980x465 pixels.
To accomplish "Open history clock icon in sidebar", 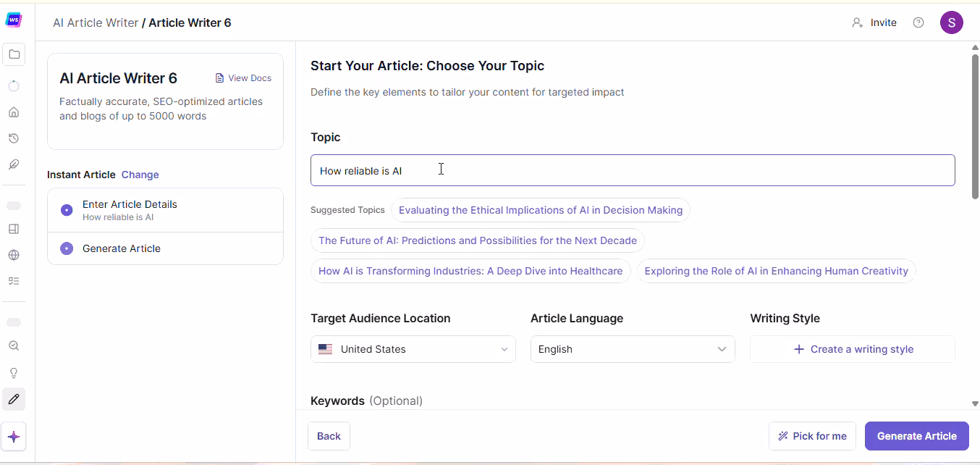I will click(x=14, y=138).
